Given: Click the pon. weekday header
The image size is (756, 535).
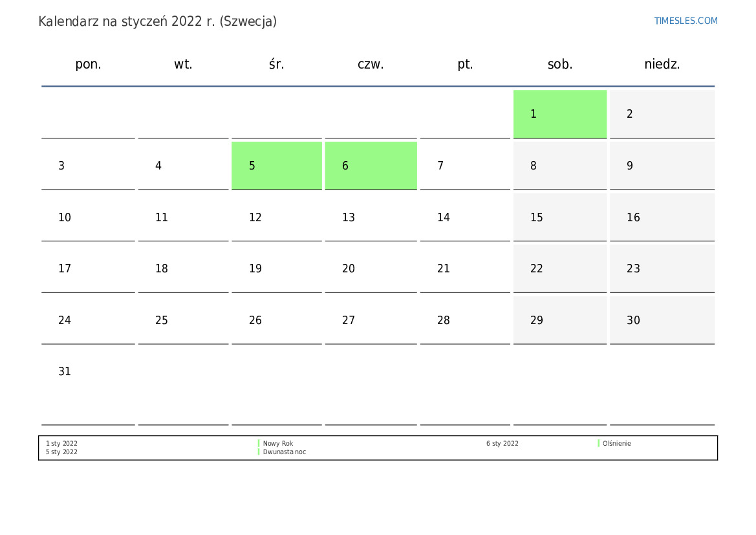Looking at the screenshot, I should 88,64.
